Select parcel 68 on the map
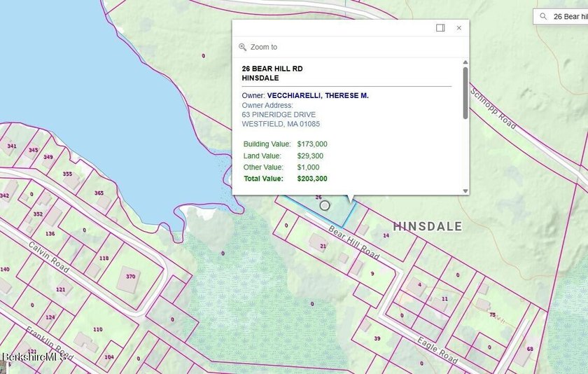The image size is (588, 374). pyautogui.click(x=530, y=349)
